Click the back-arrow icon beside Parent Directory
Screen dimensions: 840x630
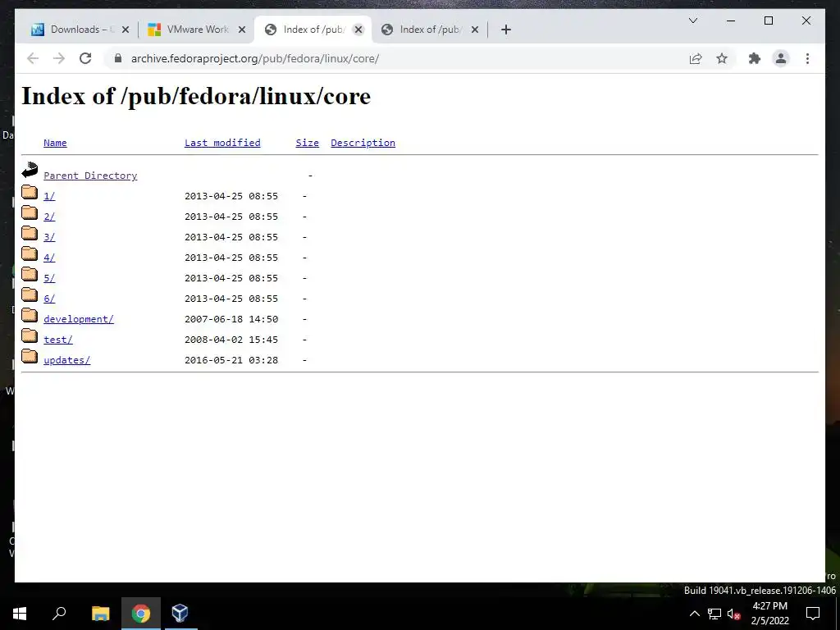point(30,170)
